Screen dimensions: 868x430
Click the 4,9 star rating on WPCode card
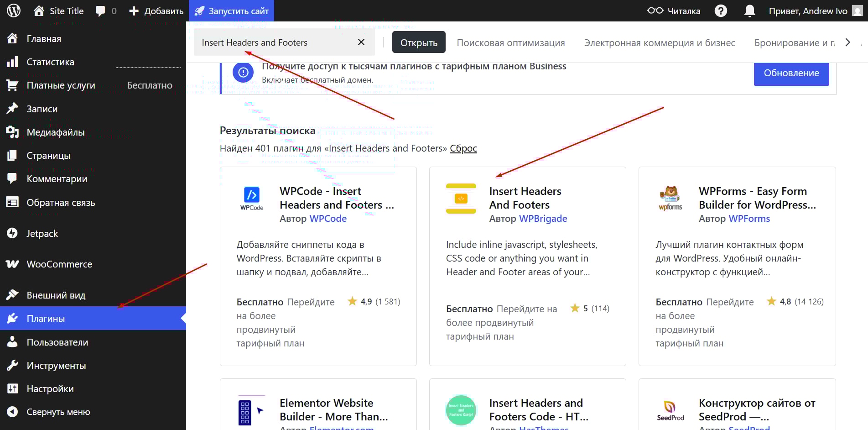(x=374, y=302)
